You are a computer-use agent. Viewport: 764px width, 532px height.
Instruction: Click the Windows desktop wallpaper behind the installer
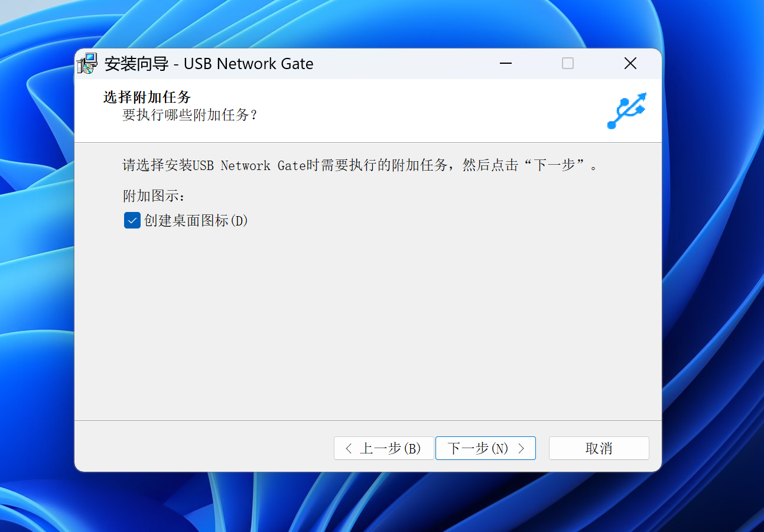(x=709, y=295)
